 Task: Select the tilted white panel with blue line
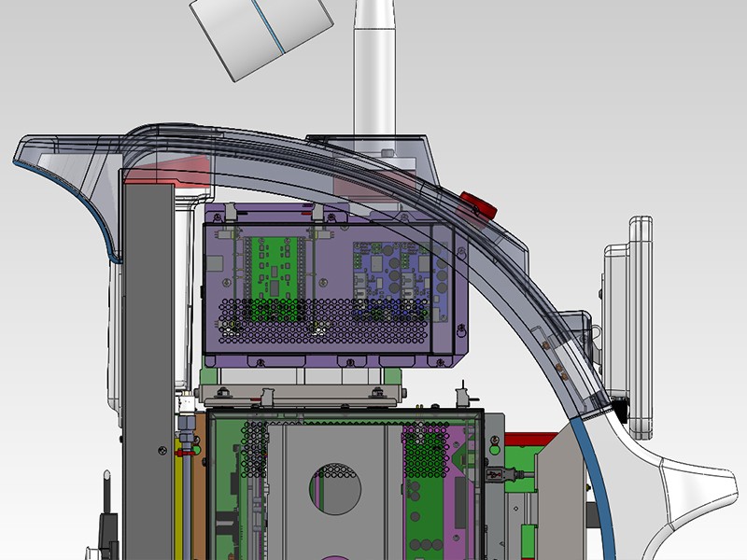tap(261, 35)
